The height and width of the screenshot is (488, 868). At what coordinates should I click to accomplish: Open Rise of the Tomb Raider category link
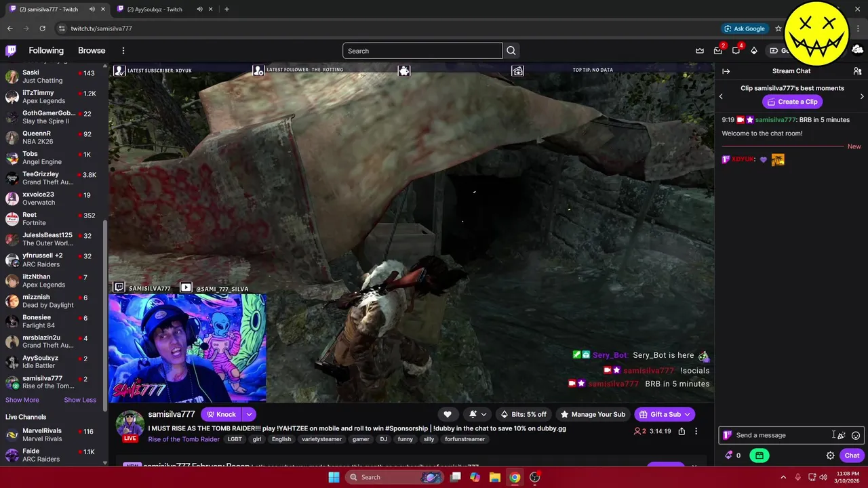tap(184, 439)
